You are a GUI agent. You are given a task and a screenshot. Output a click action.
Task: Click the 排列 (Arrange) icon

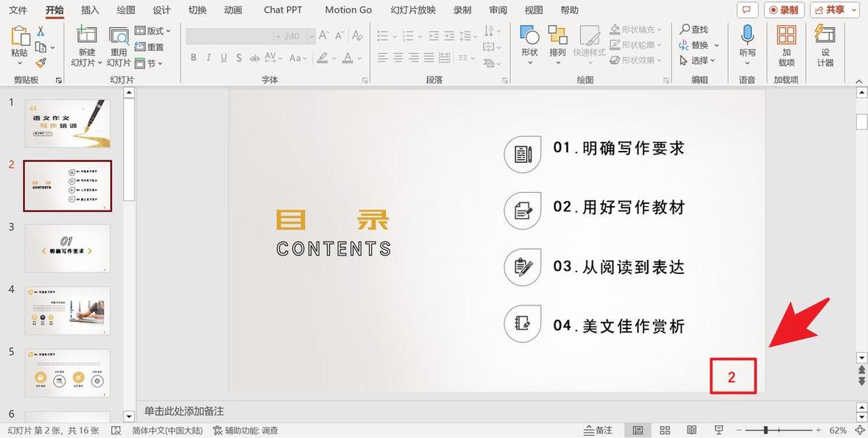click(x=557, y=40)
